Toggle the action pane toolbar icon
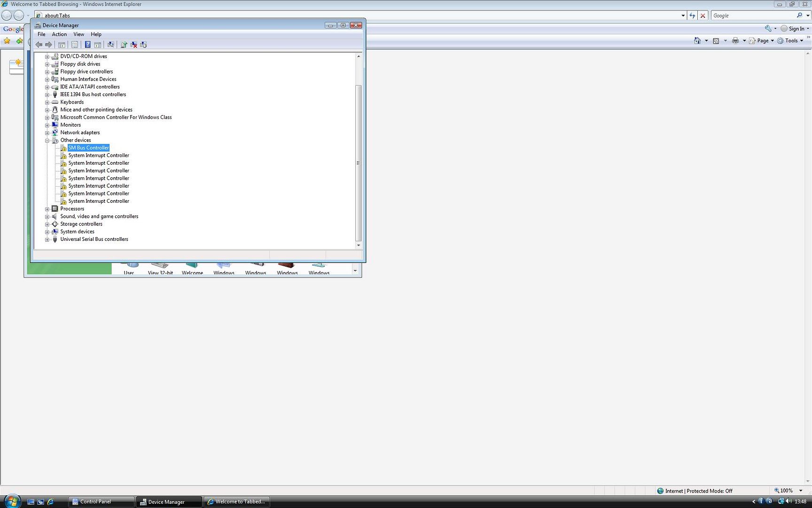 click(x=98, y=45)
